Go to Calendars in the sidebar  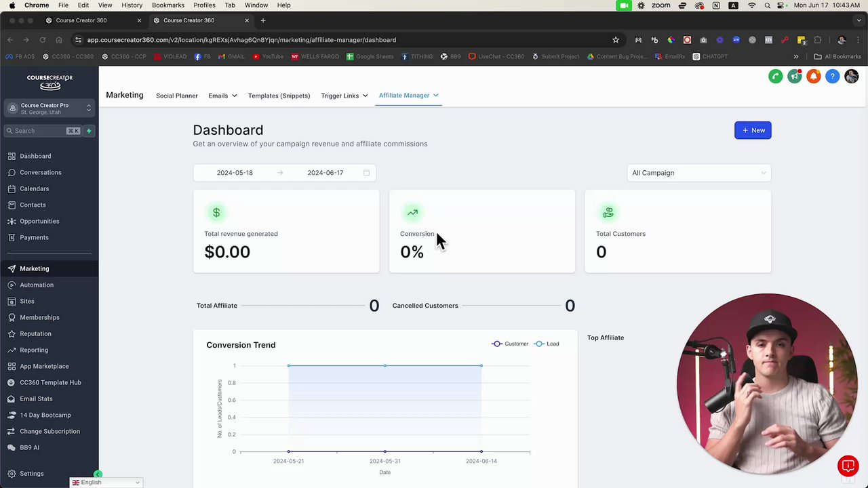34,188
